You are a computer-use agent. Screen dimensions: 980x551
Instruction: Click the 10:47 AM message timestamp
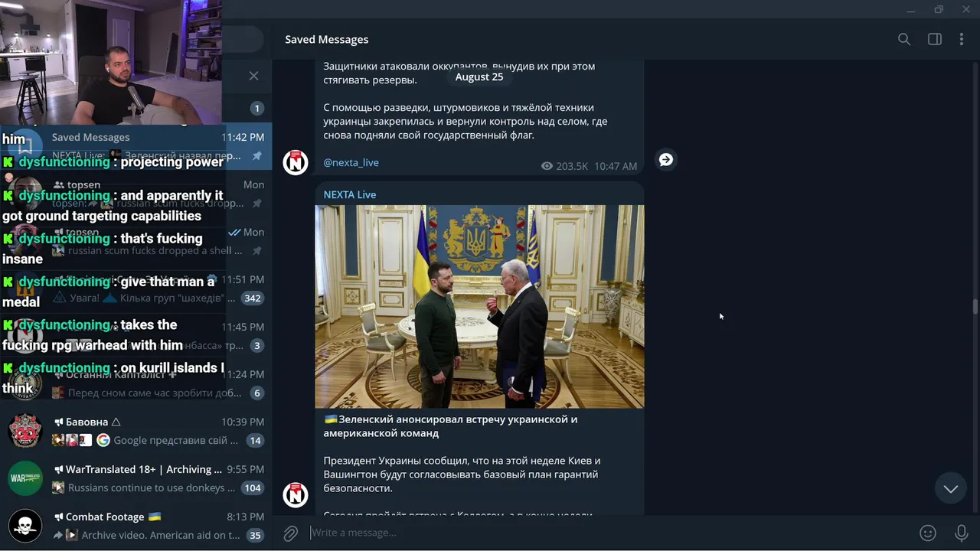pos(616,166)
